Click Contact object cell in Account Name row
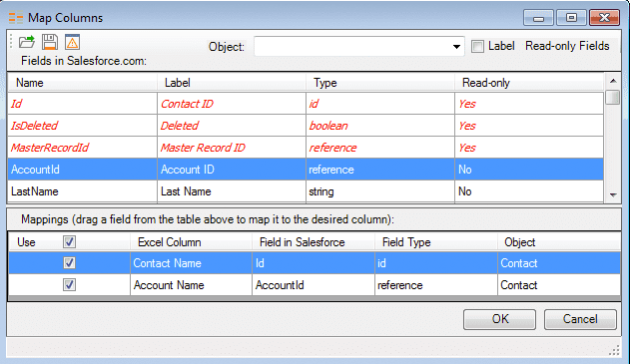630x364 pixels. (x=559, y=285)
